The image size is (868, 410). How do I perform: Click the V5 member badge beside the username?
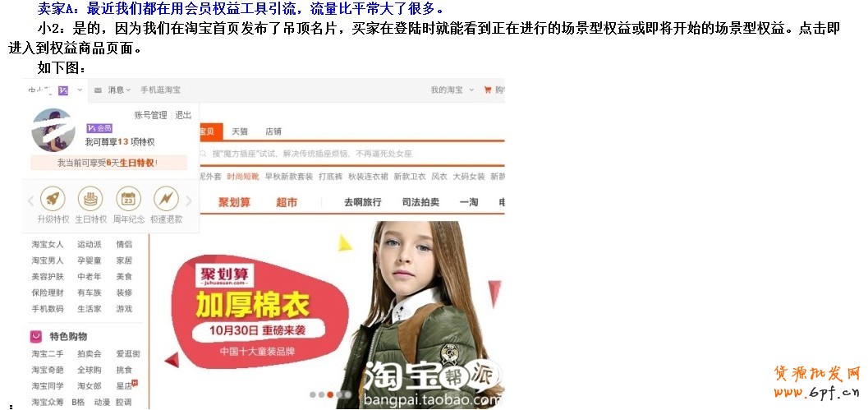coord(63,90)
